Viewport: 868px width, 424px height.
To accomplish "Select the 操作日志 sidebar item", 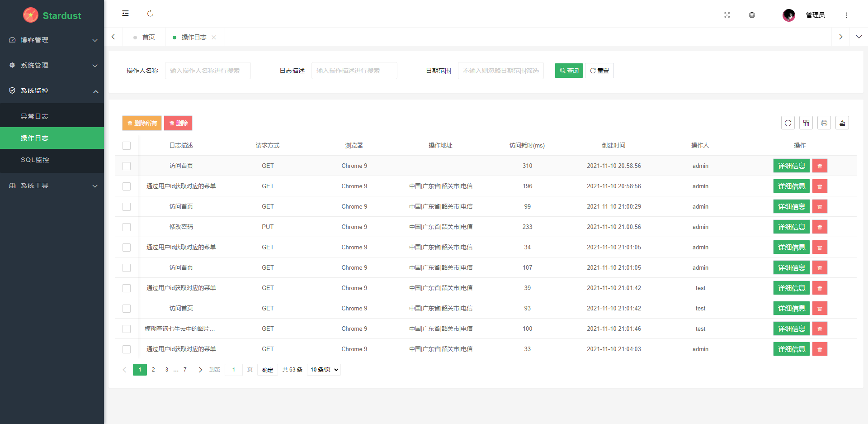I will pyautogui.click(x=52, y=138).
